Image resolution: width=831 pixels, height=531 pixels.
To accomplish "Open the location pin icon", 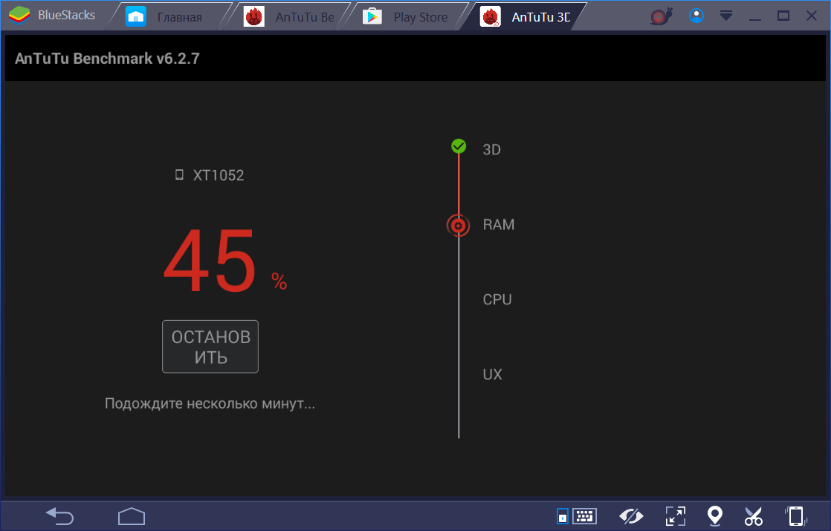I will 715,516.
